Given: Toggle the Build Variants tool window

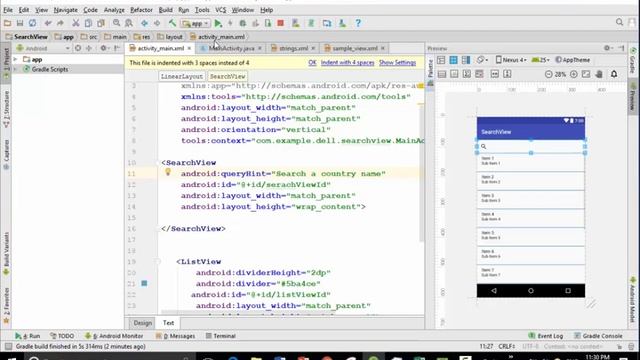Looking at the screenshot, I should tap(6, 254).
